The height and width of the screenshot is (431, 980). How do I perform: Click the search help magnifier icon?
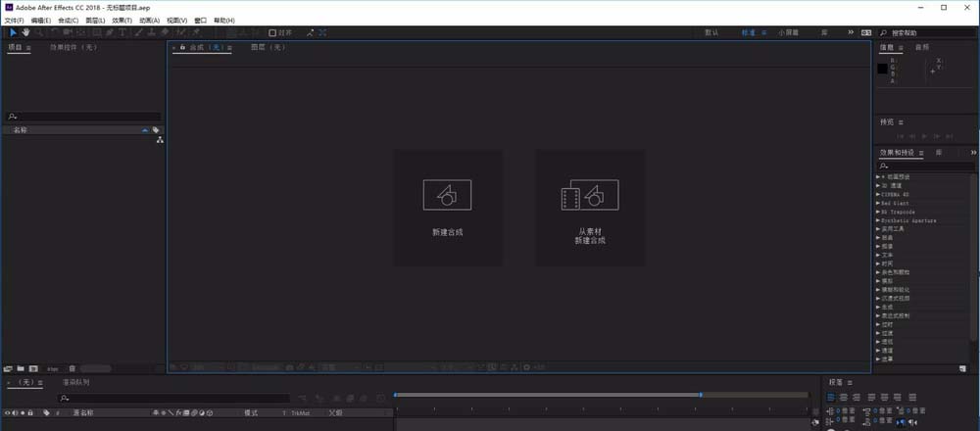point(884,32)
